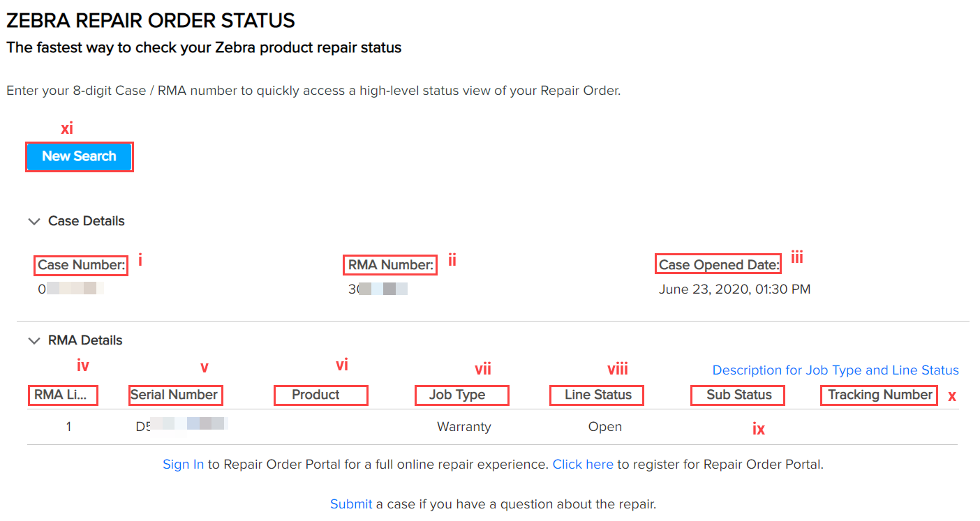The width and height of the screenshot is (980, 521).
Task: Click the June 23 case opened date
Action: pos(734,289)
